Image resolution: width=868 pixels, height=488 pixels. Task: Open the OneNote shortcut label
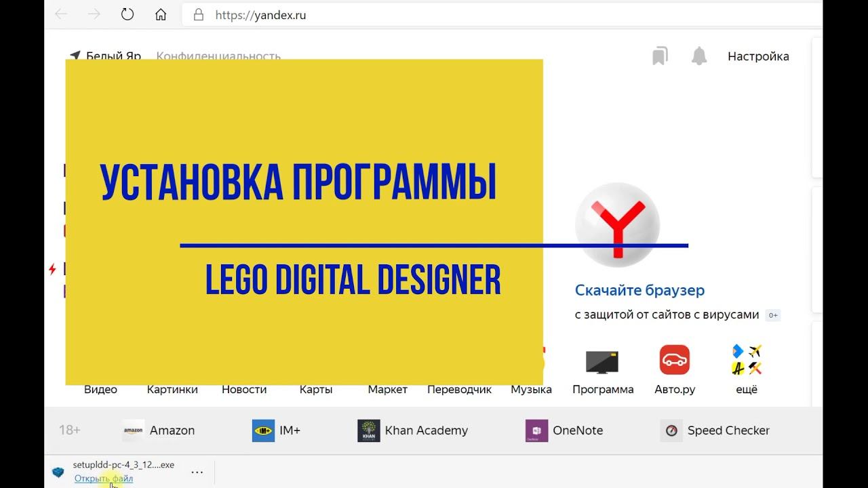tap(578, 430)
